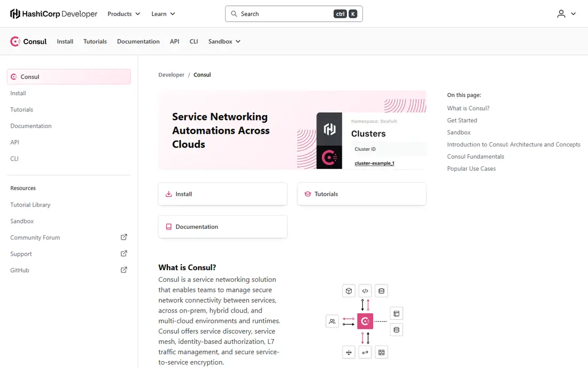Click the database icon on diagram right side
The image size is (588, 368).
(397, 329)
